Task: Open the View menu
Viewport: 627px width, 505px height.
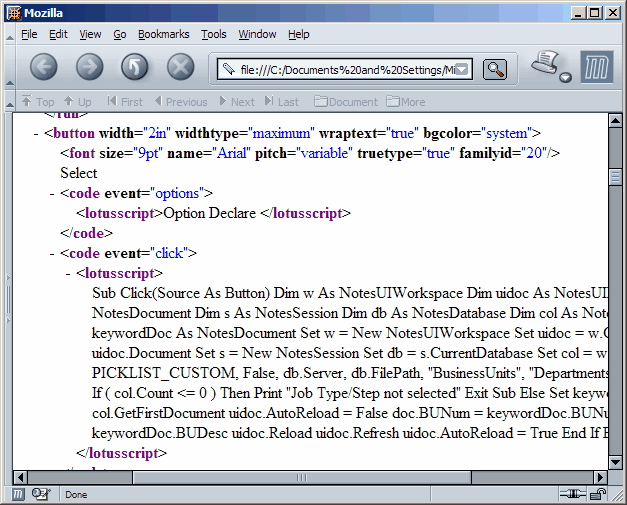Action: point(90,34)
